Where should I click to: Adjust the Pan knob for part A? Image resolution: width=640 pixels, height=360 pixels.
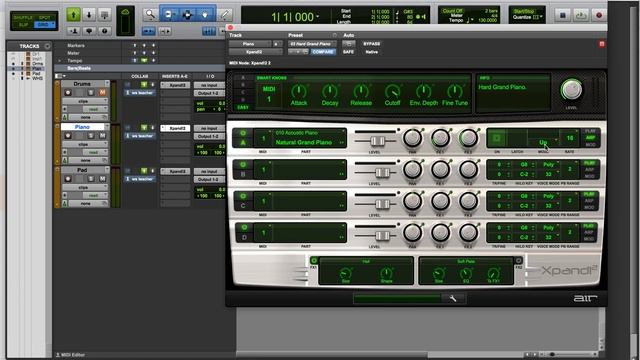tap(412, 138)
